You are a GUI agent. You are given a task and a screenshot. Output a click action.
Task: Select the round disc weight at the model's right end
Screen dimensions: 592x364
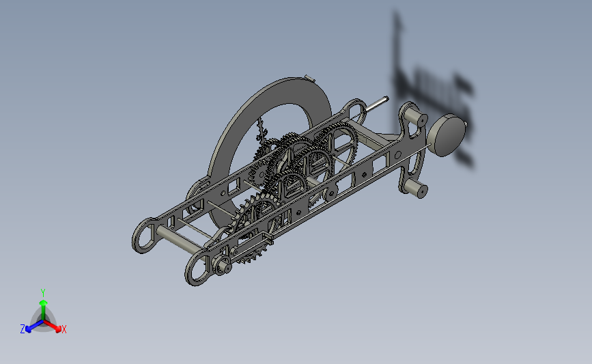(448, 135)
